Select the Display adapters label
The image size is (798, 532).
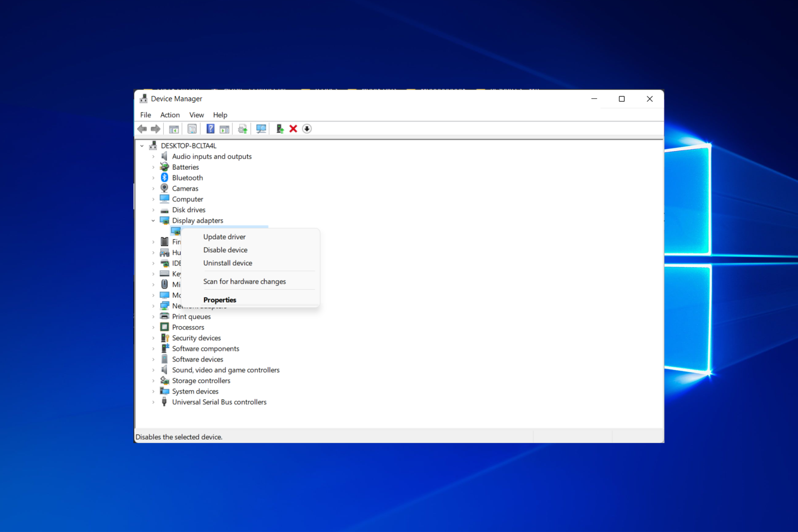tap(198, 221)
